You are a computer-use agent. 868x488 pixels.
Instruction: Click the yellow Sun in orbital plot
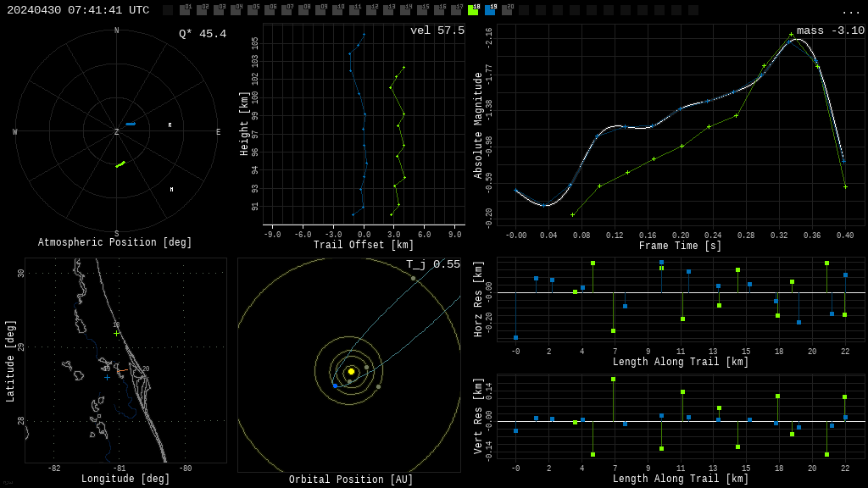click(x=351, y=371)
